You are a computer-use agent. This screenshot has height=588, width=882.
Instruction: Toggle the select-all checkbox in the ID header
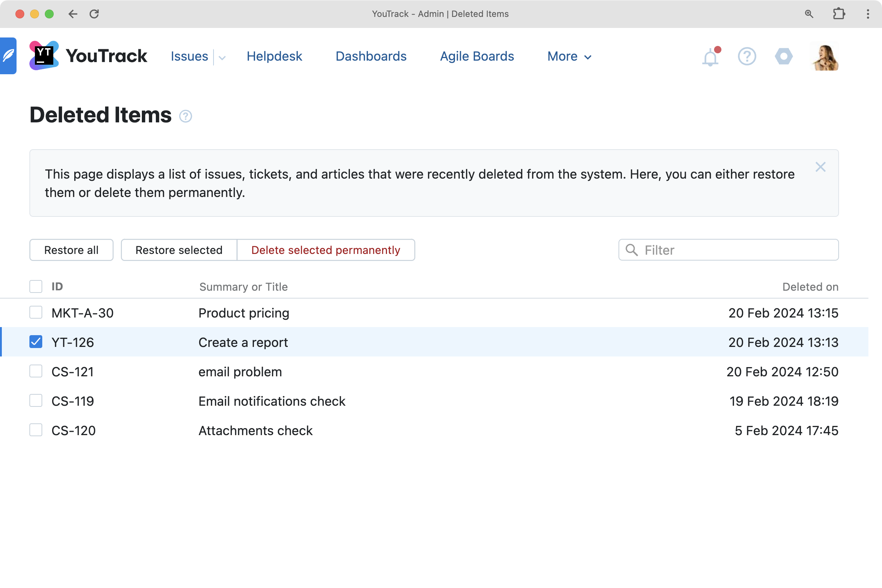click(x=36, y=287)
